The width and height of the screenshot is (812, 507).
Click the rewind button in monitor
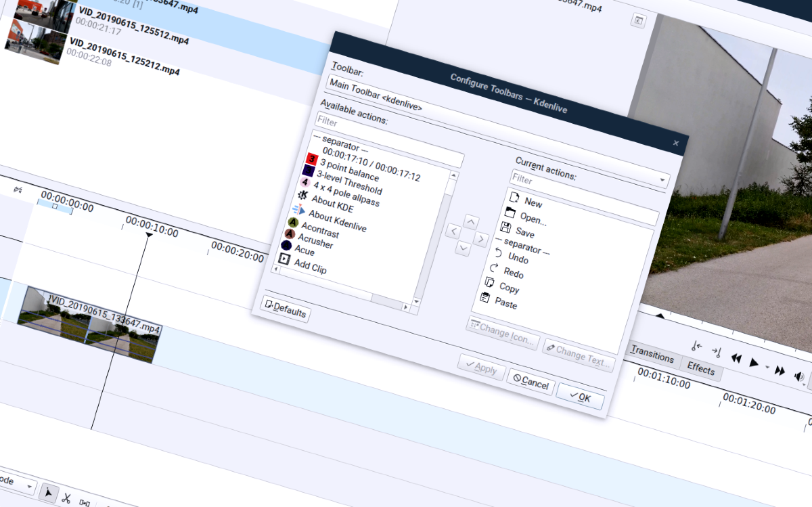pos(736,358)
